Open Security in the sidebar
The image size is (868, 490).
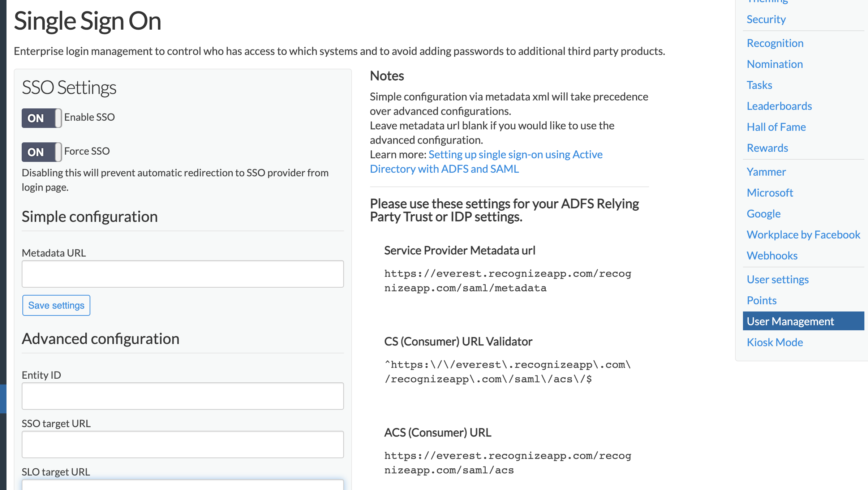[766, 19]
